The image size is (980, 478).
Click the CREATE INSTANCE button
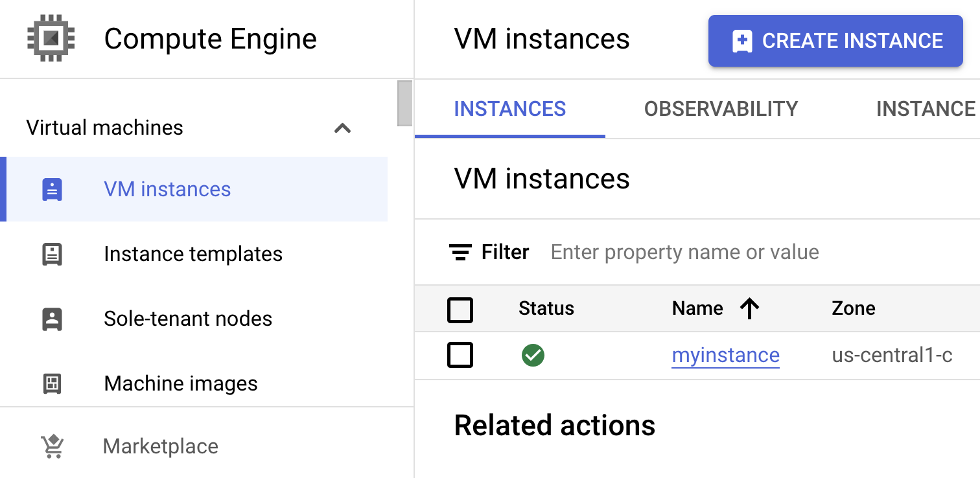coord(835,41)
